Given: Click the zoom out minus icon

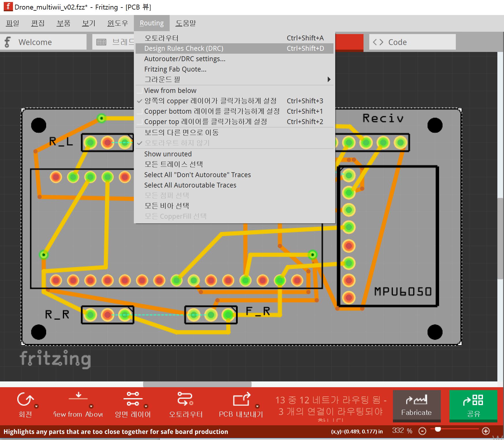Looking at the screenshot, I should [422, 431].
